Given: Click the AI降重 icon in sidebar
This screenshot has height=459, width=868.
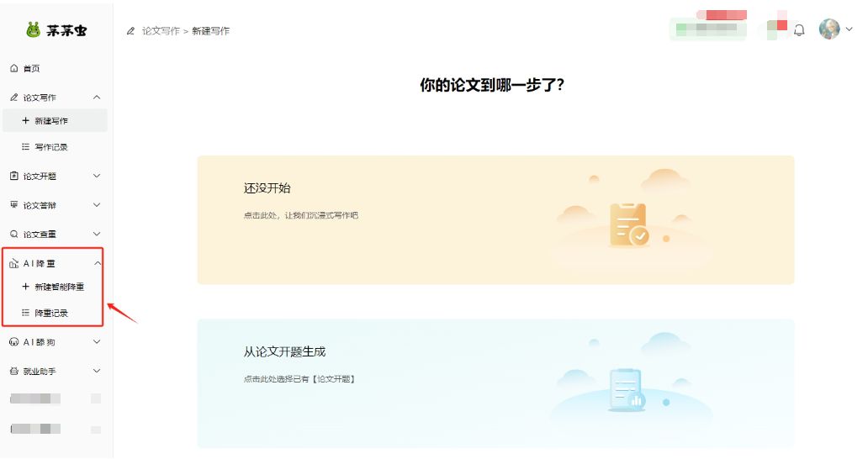Looking at the screenshot, I should pos(14,263).
